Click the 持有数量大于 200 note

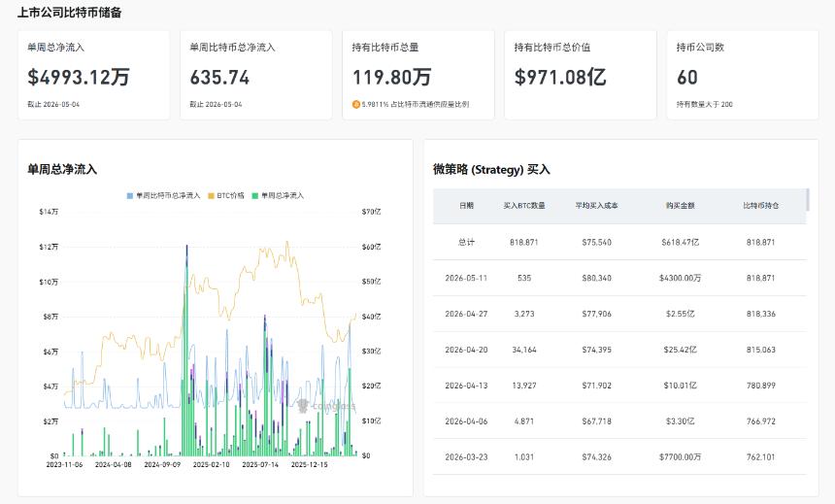705,105
